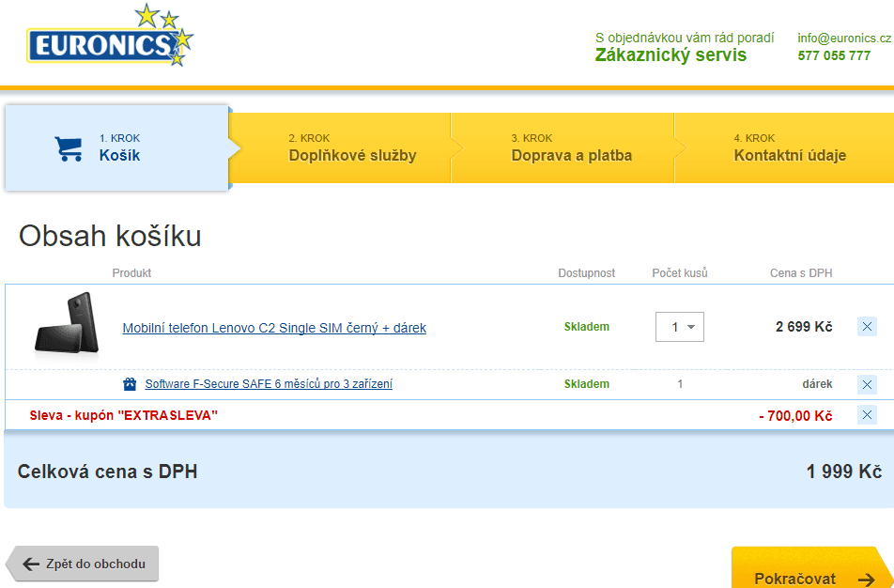Click the Euronics logo
Viewport: 894px width, 588px height.
[x=110, y=36]
